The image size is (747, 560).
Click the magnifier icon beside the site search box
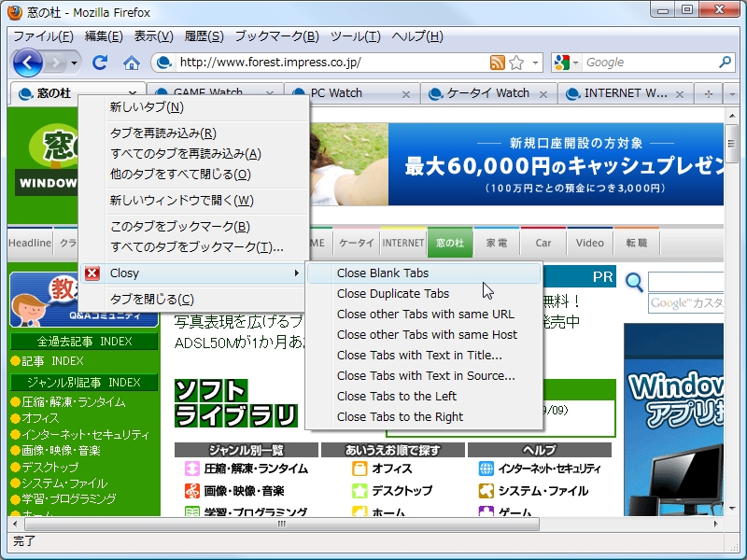tap(633, 282)
